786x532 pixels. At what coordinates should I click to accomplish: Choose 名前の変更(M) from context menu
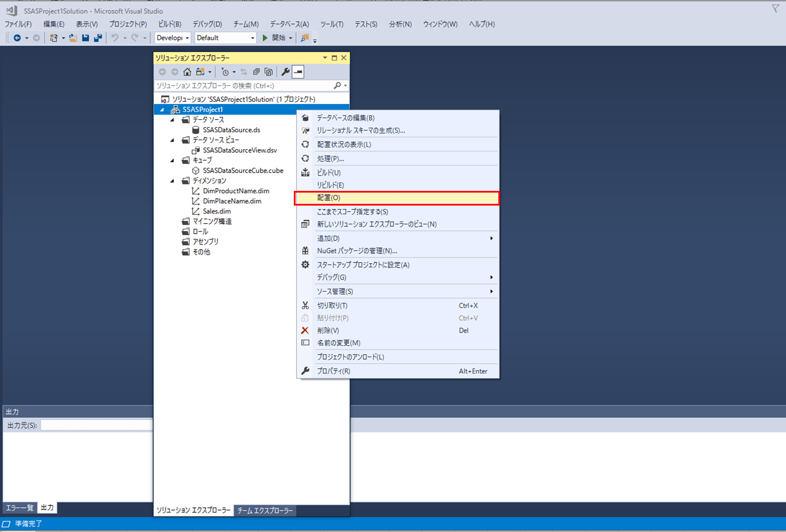coord(398,343)
